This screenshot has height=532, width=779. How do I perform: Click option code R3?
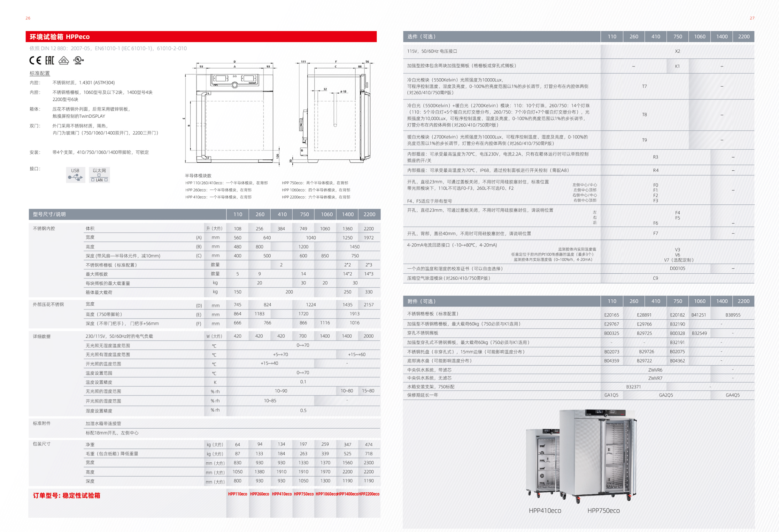tap(656, 157)
